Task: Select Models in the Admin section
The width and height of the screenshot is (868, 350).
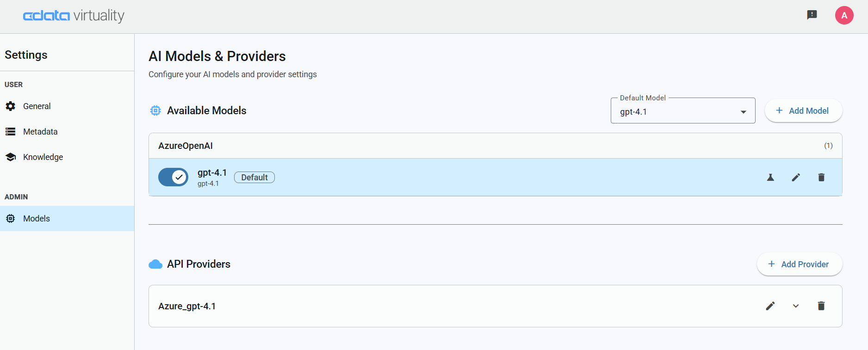Action: (36, 218)
